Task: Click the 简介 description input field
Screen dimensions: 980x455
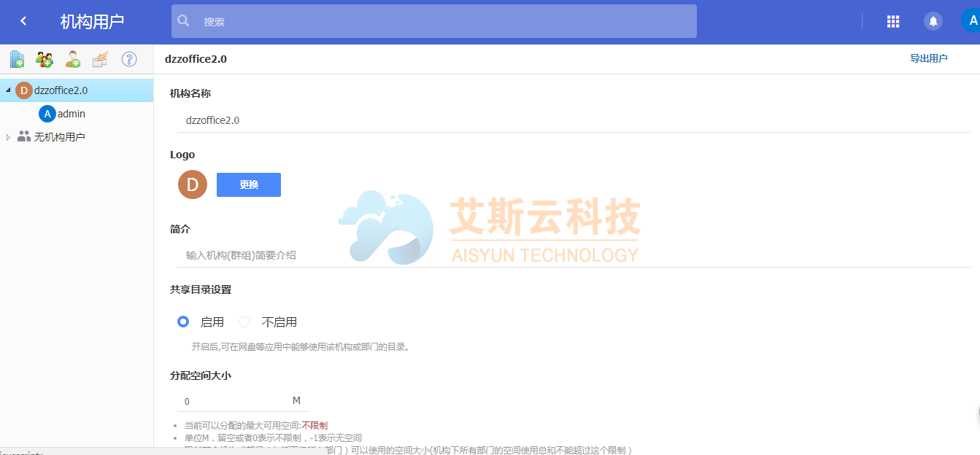Action: pos(573,255)
